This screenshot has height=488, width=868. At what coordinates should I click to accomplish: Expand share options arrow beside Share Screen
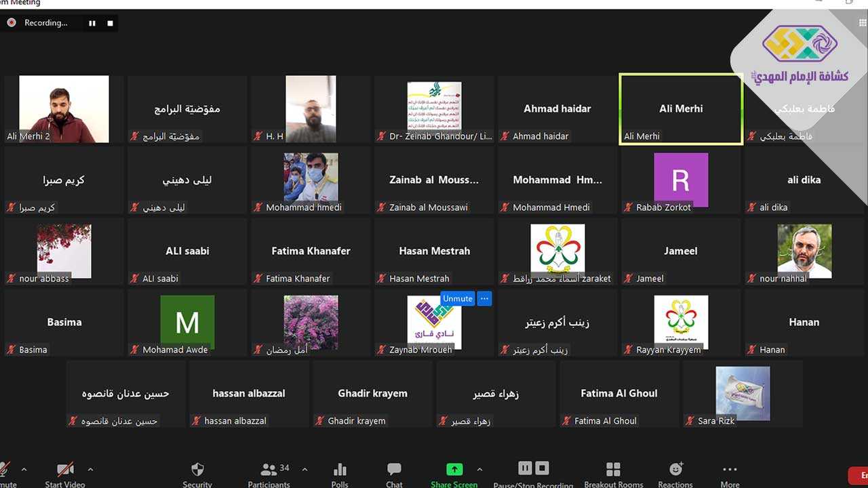[x=479, y=469]
